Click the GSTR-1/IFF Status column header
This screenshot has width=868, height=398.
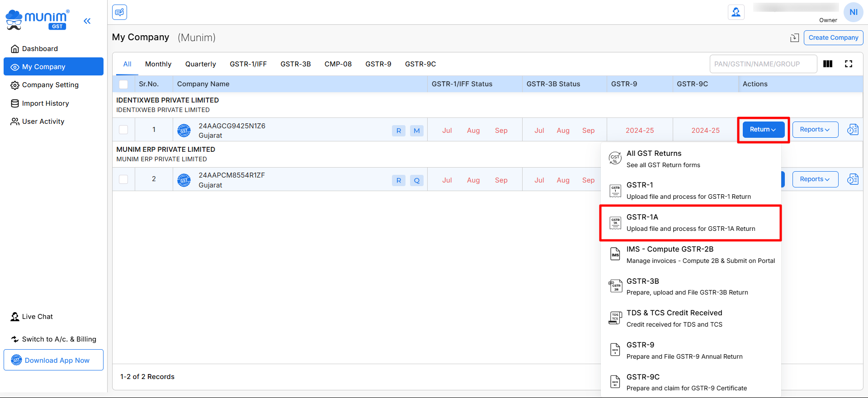(475, 84)
